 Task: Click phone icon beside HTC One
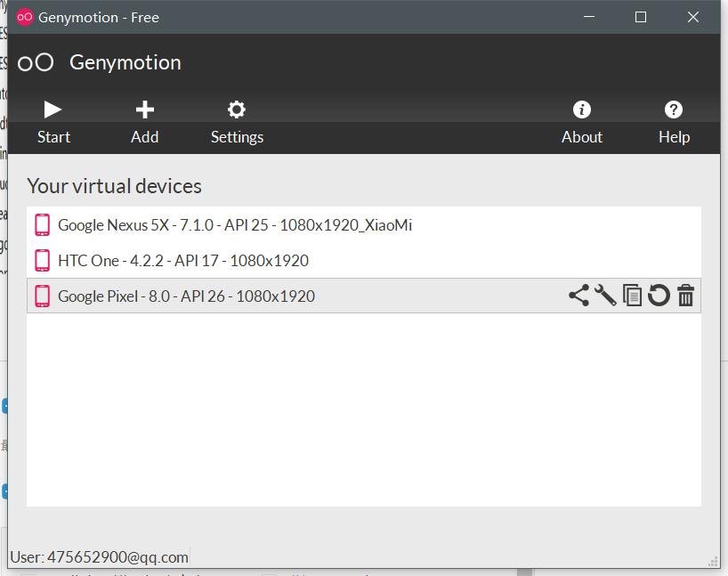pyautogui.click(x=42, y=260)
